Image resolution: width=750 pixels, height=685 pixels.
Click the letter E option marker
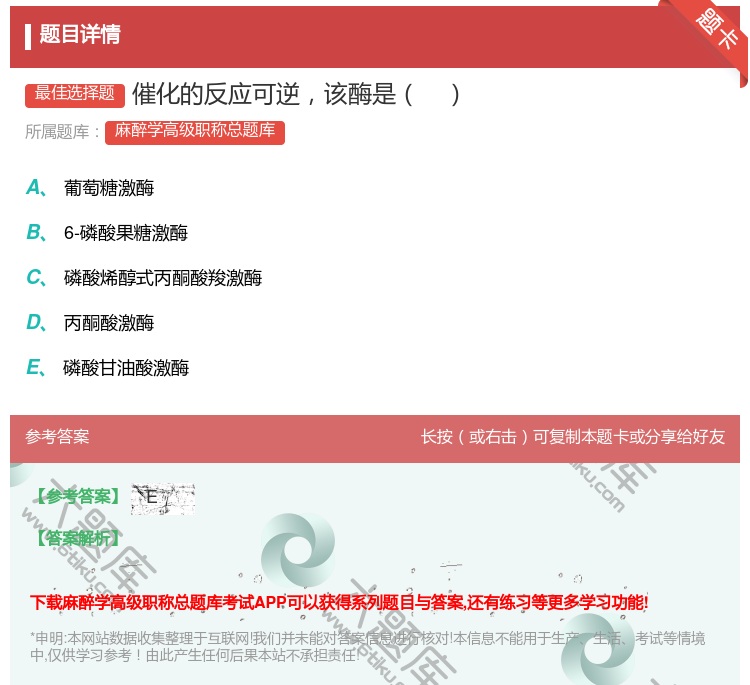(x=36, y=368)
